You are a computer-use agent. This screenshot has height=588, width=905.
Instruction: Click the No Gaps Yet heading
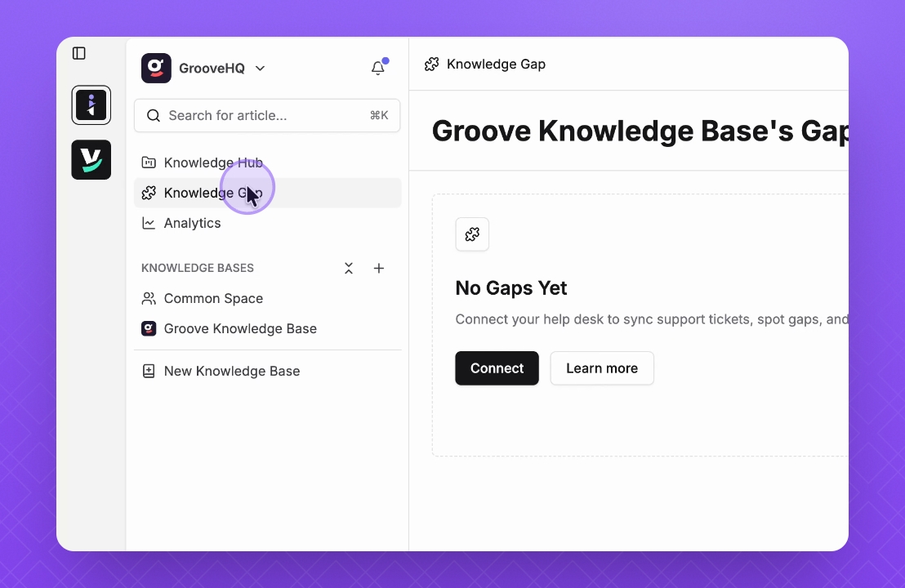[510, 288]
